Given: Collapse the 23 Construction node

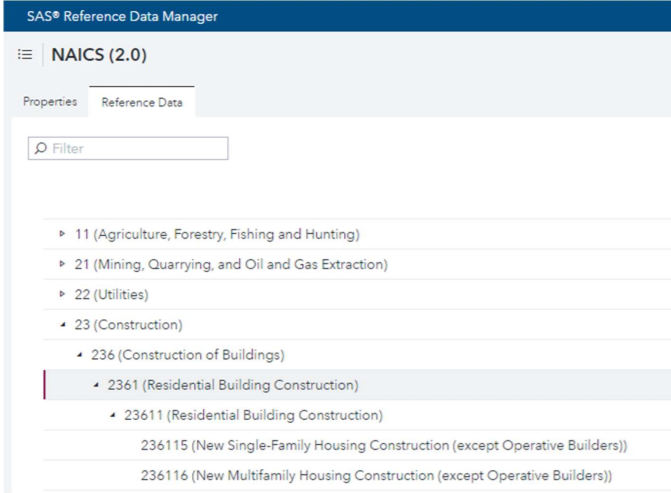Looking at the screenshot, I should click(x=63, y=324).
